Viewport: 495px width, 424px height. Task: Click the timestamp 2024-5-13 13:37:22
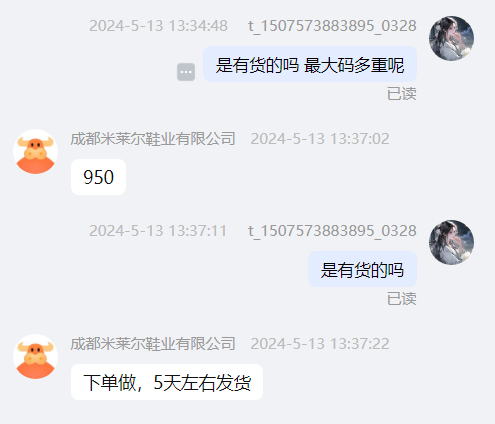320,344
